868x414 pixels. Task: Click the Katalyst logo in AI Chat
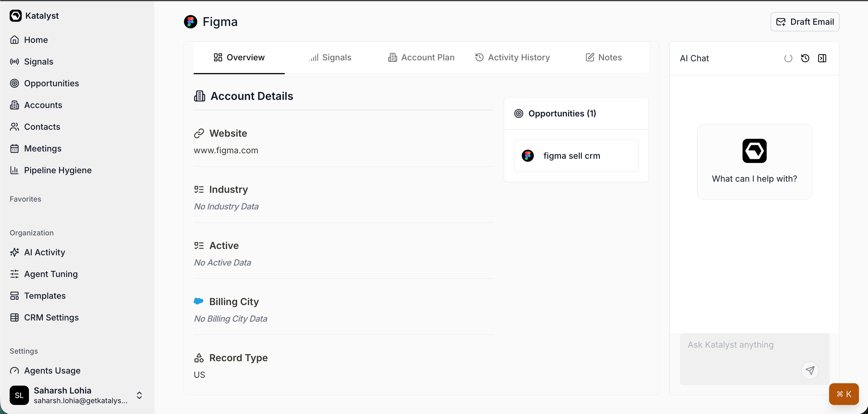click(754, 151)
